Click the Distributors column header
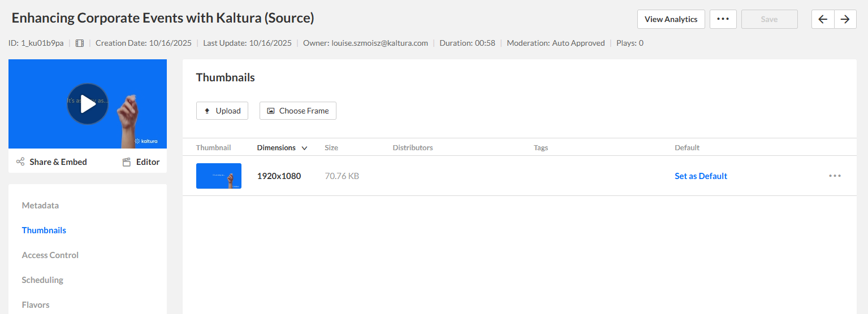Viewport: 868px width, 314px height. (x=413, y=148)
